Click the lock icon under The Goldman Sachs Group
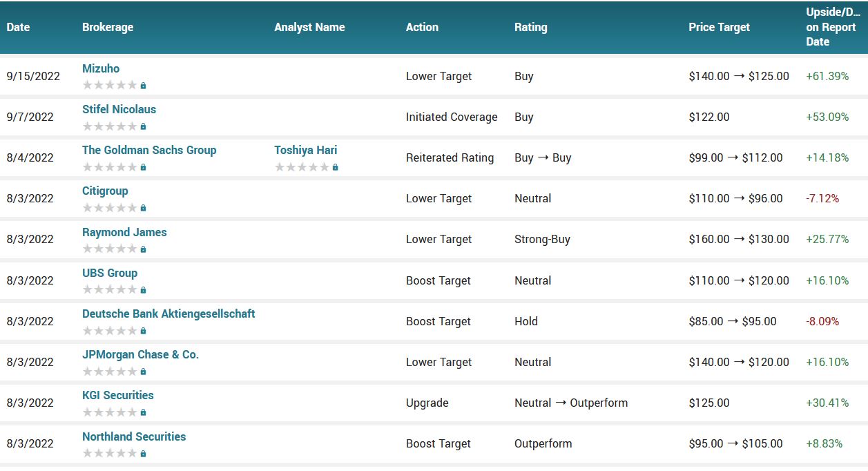 point(143,167)
